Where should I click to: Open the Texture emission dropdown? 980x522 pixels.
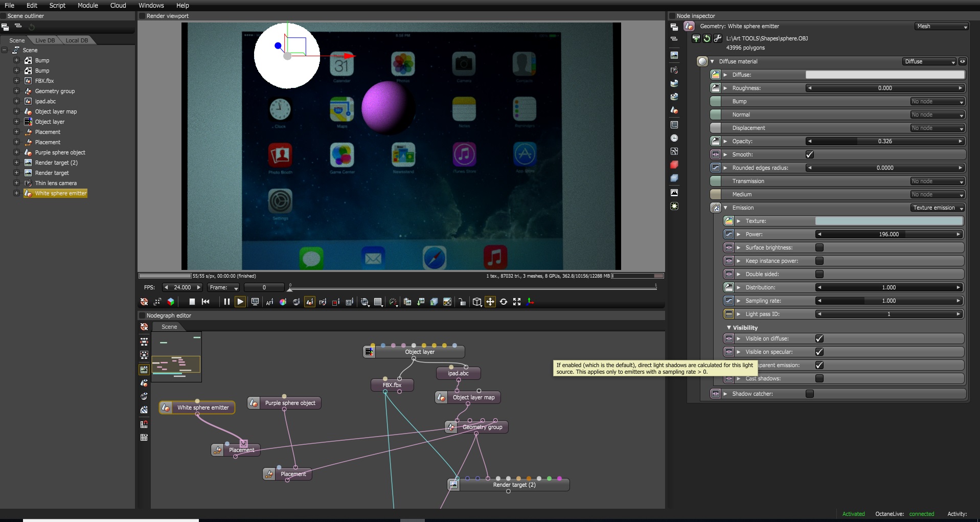[938, 208]
